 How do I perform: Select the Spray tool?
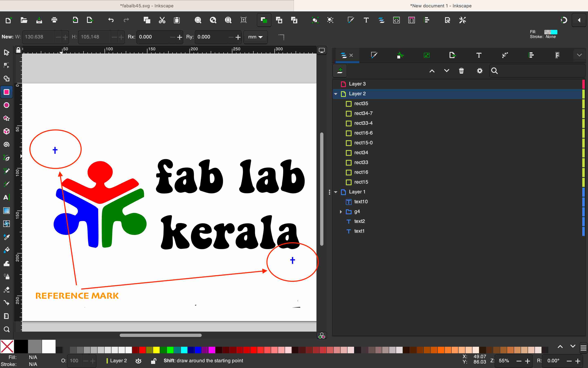point(7,276)
